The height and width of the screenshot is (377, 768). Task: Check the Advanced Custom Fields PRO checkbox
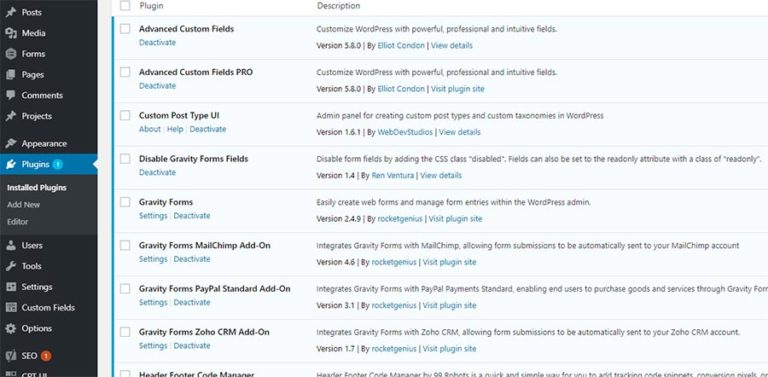125,72
